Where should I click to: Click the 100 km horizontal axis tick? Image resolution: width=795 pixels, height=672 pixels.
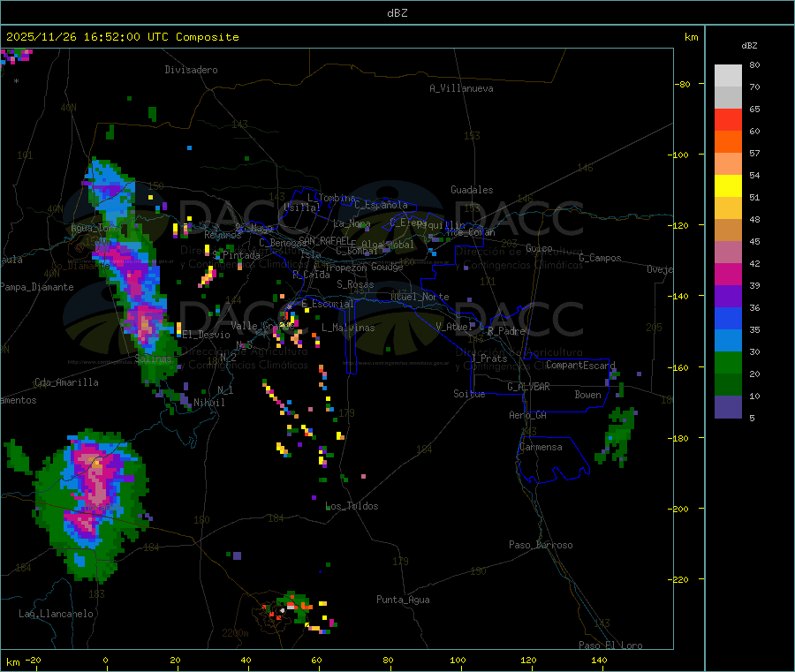click(458, 660)
